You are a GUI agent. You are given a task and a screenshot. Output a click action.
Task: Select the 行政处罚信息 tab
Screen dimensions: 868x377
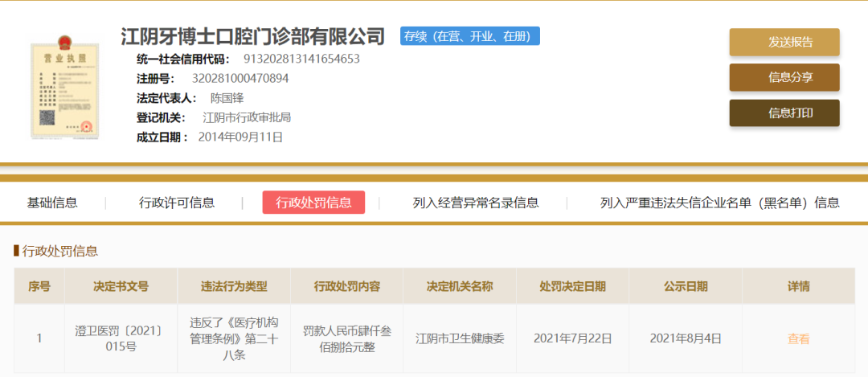(314, 203)
